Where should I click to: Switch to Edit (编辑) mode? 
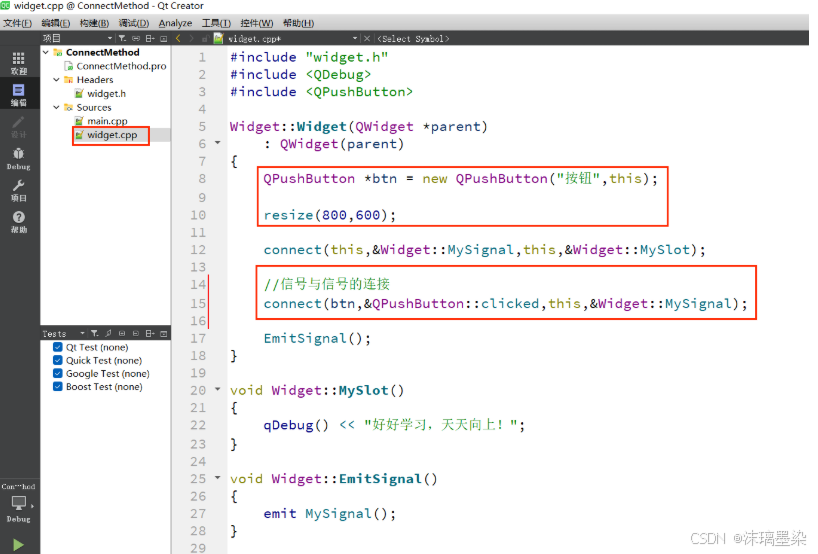click(x=19, y=94)
